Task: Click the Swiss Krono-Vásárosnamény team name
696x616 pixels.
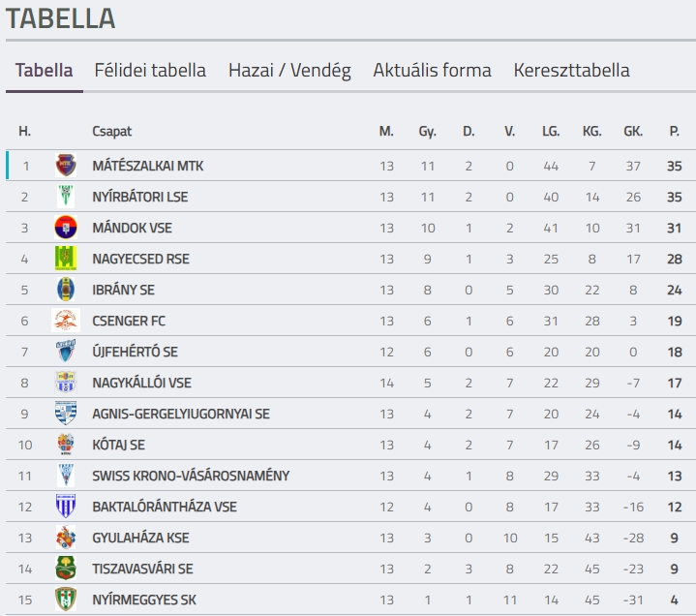Action: pyautogui.click(x=191, y=476)
